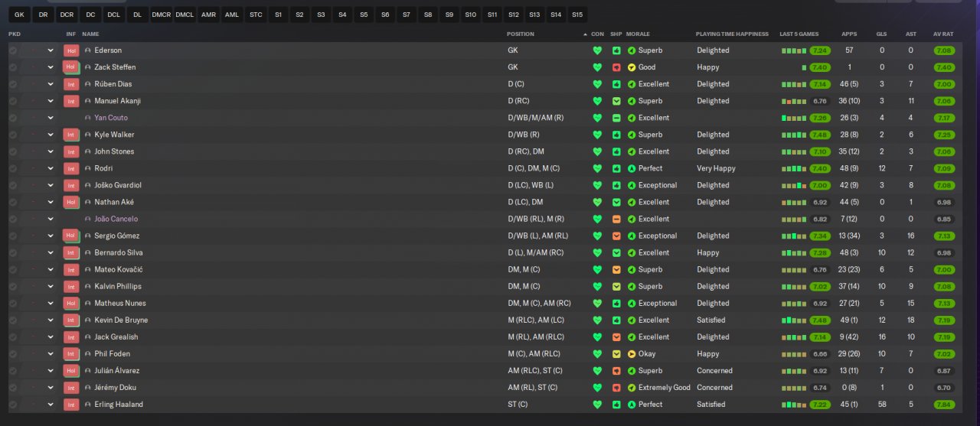Open the position dropdown arrow for Ederson
The image size is (980, 426).
click(x=51, y=50)
